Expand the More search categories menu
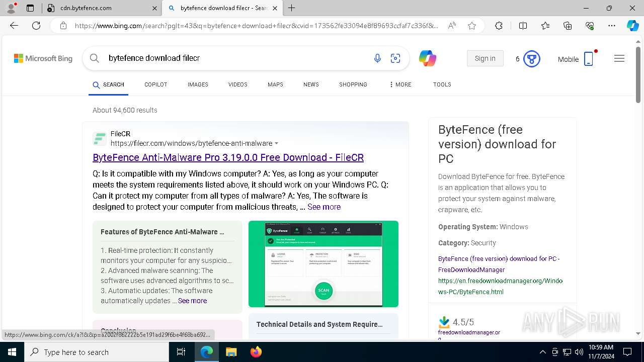 (x=400, y=84)
